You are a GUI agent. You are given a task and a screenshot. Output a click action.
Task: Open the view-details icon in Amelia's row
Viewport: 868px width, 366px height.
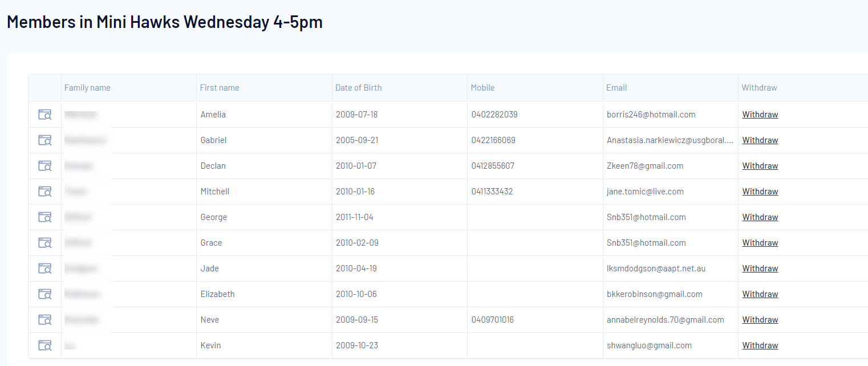45,115
